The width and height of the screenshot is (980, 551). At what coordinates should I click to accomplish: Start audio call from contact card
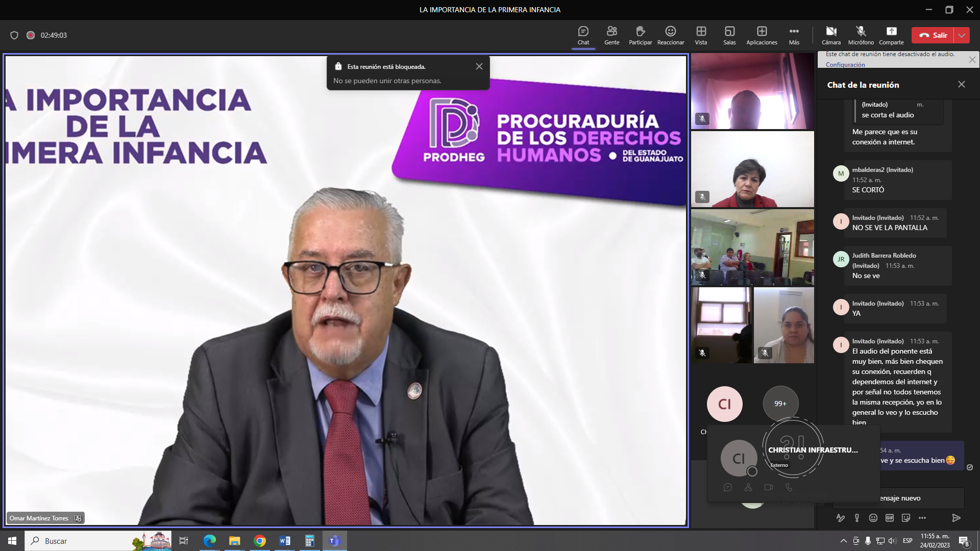pos(789,487)
